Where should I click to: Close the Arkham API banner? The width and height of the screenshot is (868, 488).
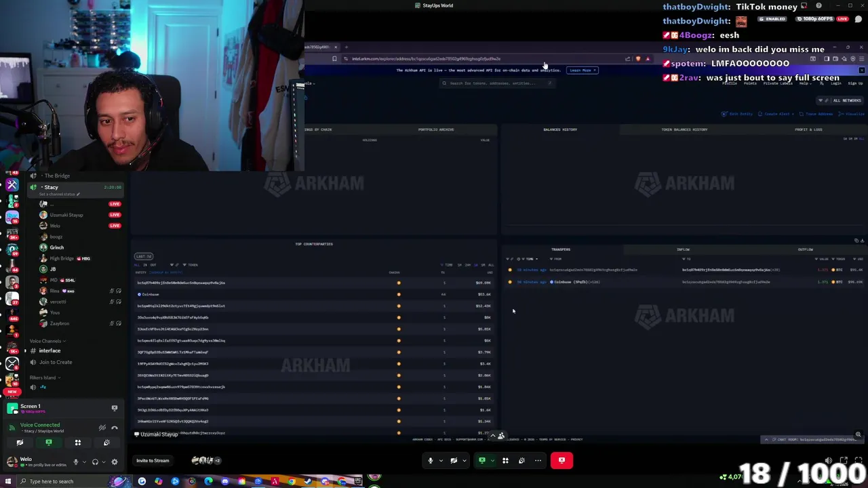click(862, 70)
